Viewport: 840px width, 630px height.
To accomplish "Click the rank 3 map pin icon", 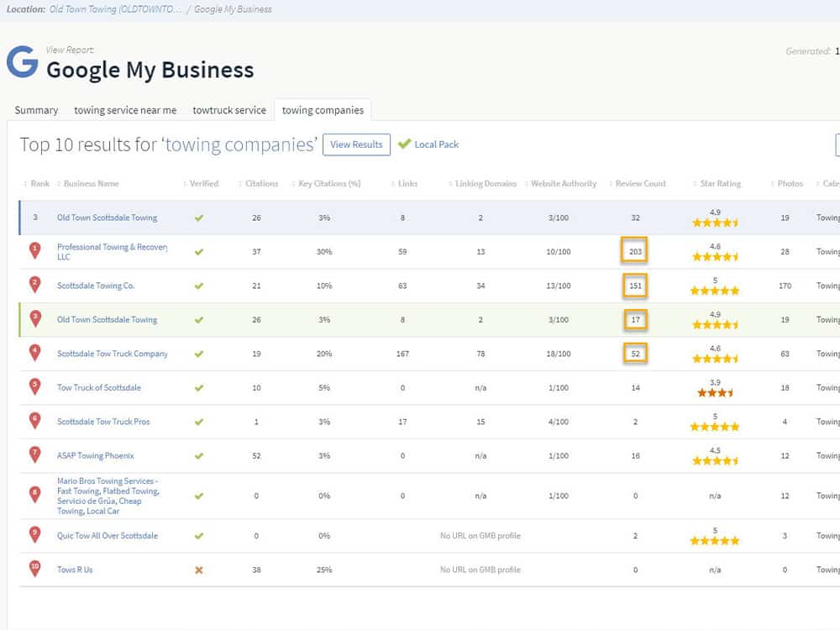I will click(x=34, y=318).
